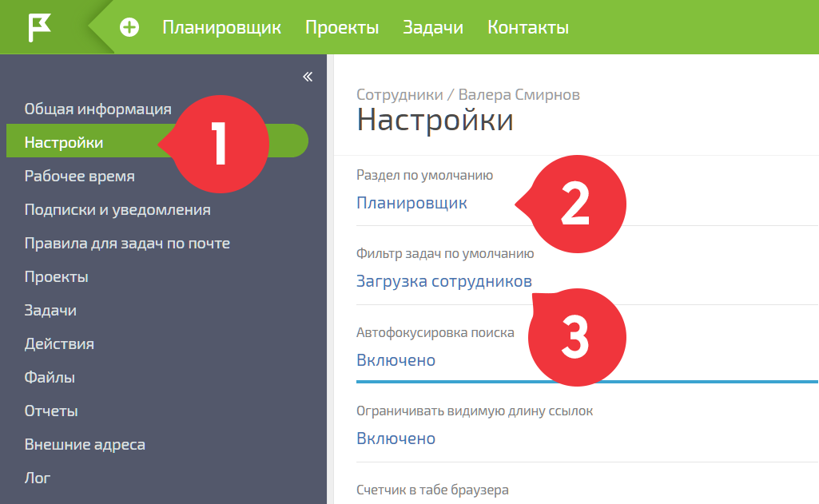Screen dimensions: 819x504
Task: Open Рабочее время section
Action: click(79, 176)
